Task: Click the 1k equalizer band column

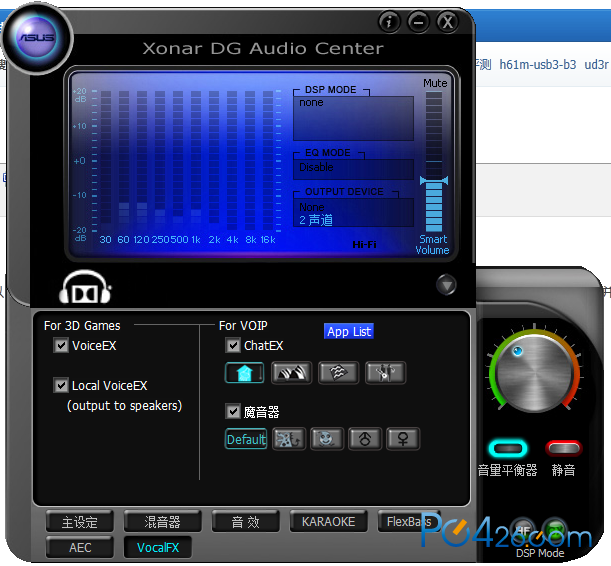Action: (x=196, y=162)
